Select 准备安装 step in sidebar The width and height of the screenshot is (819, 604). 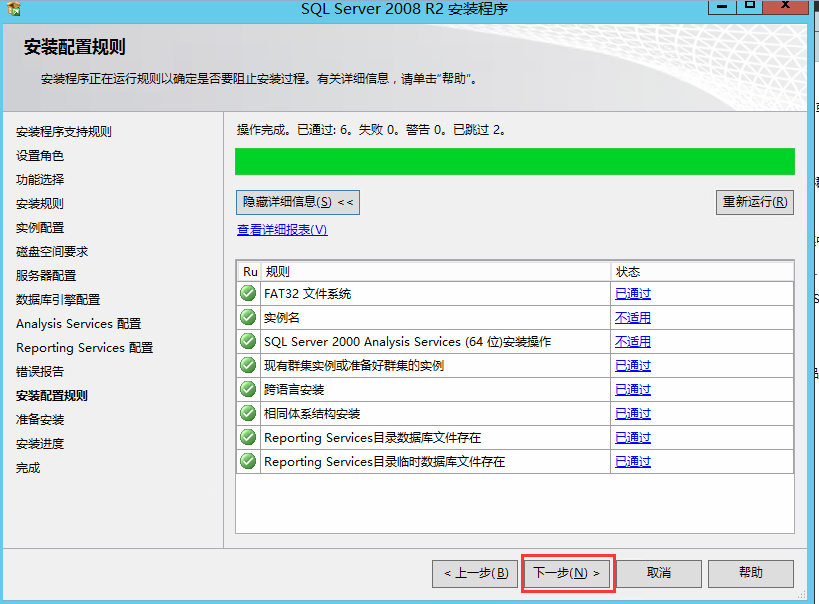pyautogui.click(x=40, y=420)
